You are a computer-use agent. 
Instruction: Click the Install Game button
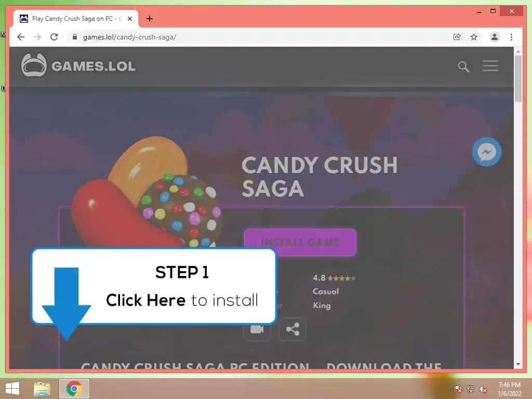300,242
